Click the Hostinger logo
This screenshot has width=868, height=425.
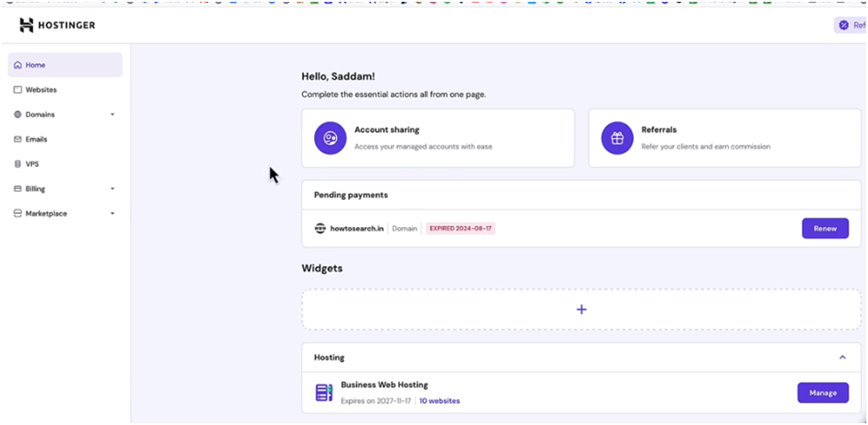pos(57,25)
